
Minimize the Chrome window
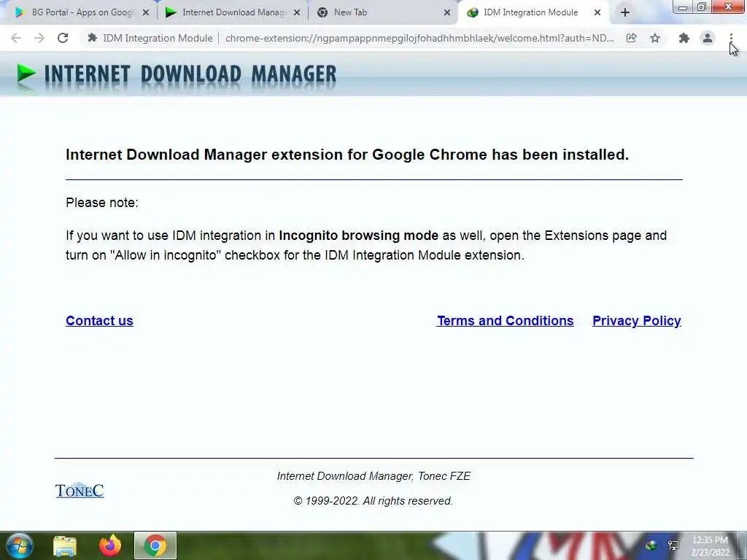pyautogui.click(x=683, y=7)
